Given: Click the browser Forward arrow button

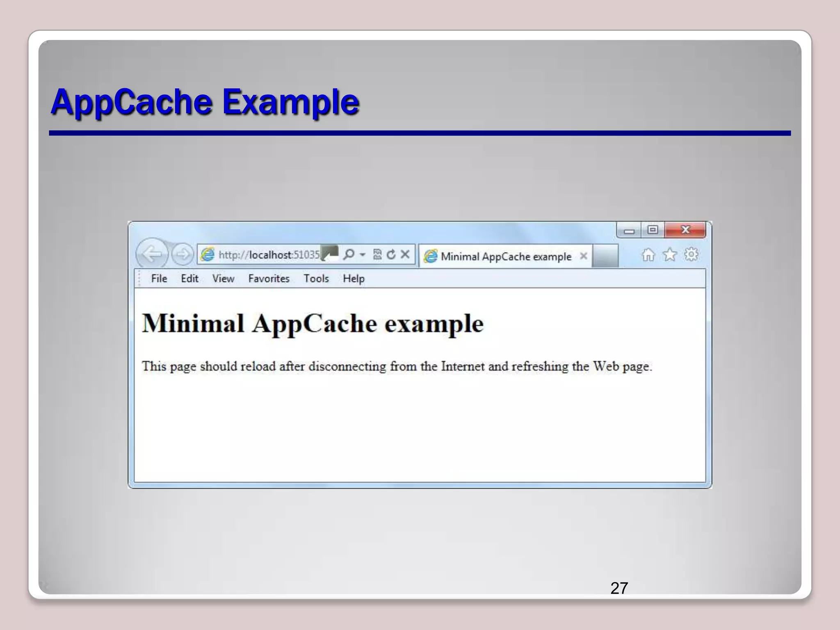Looking at the screenshot, I should tap(182, 254).
